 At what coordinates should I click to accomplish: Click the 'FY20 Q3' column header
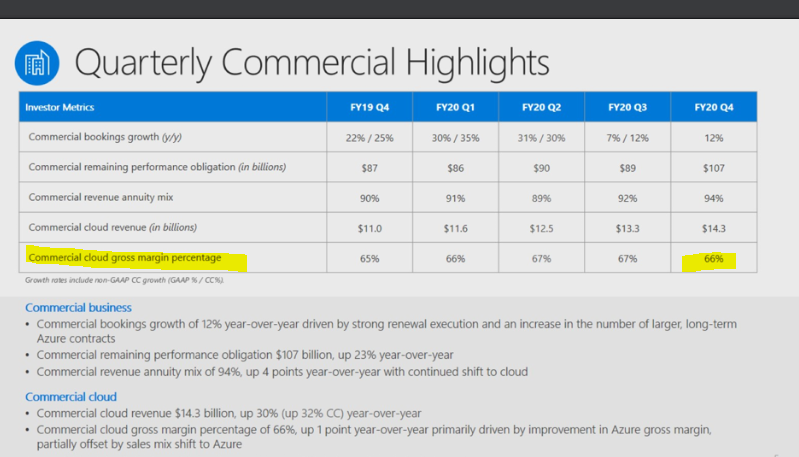coord(627,107)
